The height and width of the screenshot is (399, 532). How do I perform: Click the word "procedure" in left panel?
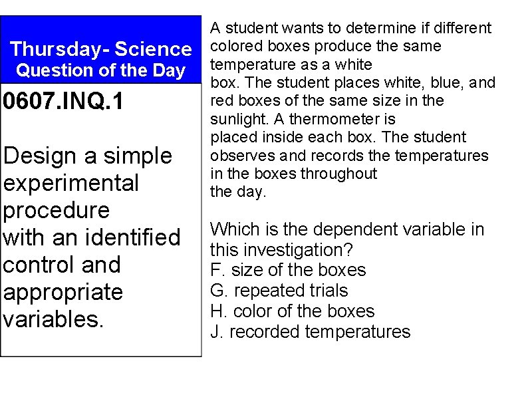pos(57,210)
